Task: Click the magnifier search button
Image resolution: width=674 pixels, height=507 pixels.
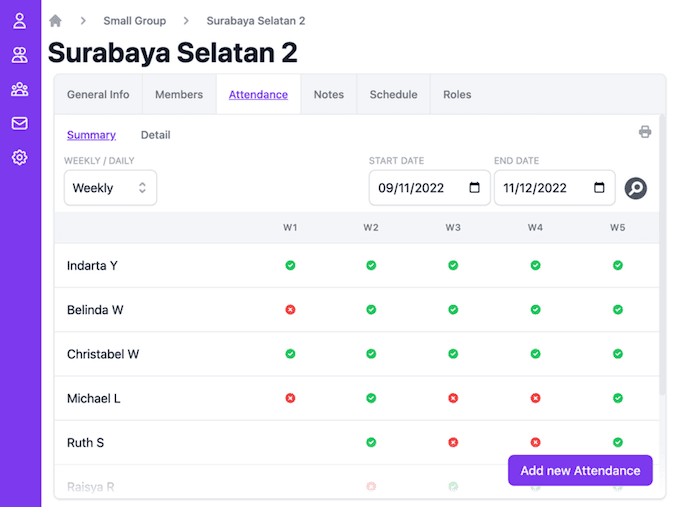Action: pyautogui.click(x=636, y=188)
